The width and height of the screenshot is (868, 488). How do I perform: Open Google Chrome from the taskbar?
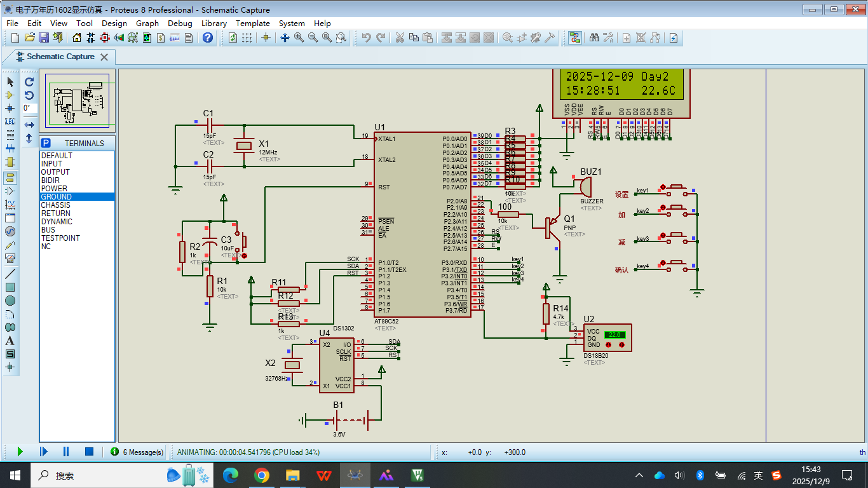[261, 475]
